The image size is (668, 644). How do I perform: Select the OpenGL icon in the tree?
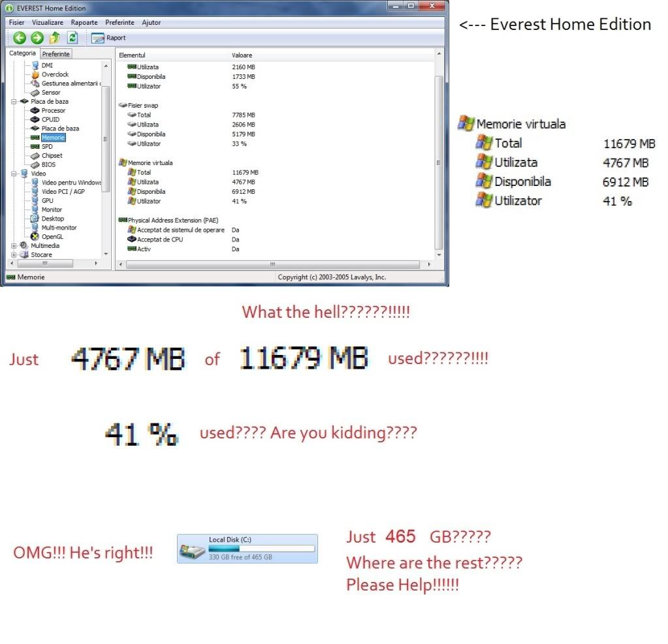(x=35, y=237)
